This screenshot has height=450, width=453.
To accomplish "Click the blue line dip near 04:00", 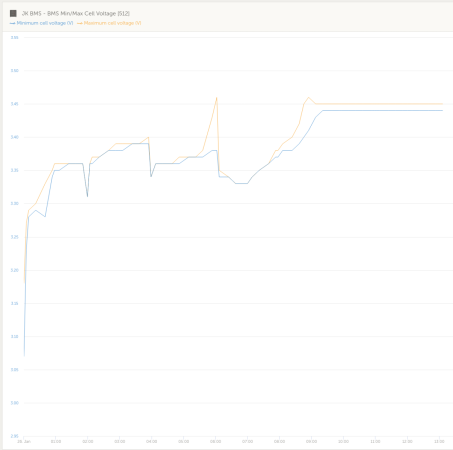I will coord(151,176).
